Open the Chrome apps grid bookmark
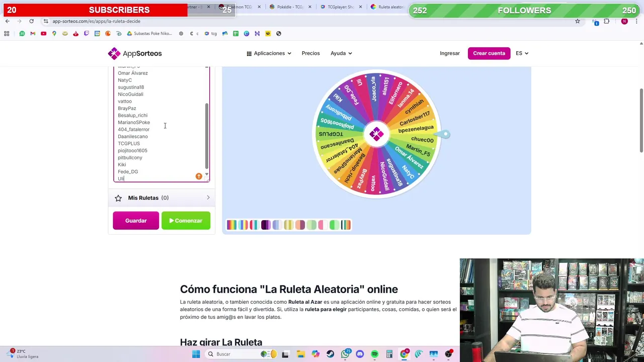This screenshot has width=644, height=362. [7, 34]
